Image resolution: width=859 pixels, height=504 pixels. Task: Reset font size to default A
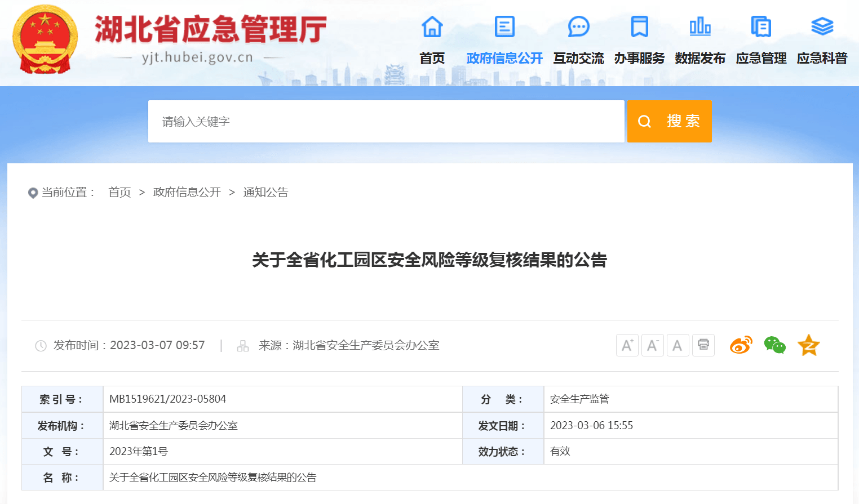[x=678, y=345]
